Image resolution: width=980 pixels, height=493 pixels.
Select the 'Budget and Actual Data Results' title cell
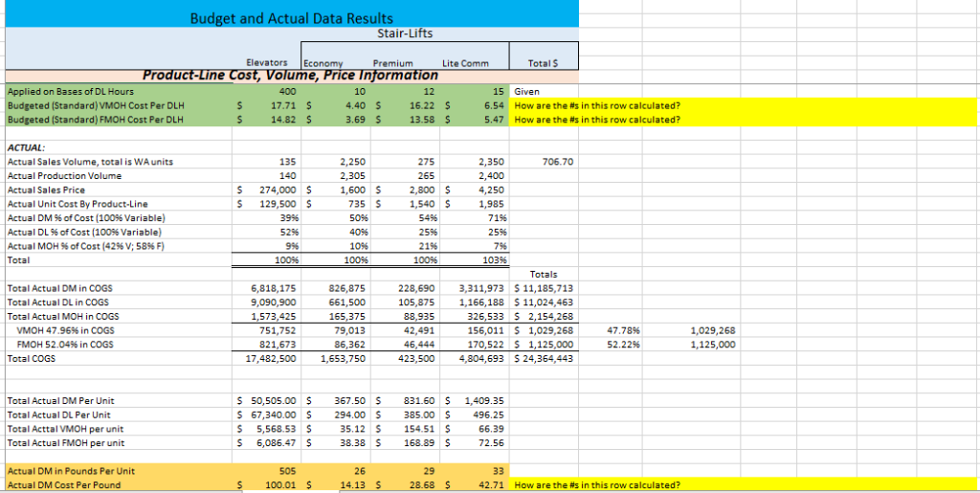tap(292, 18)
